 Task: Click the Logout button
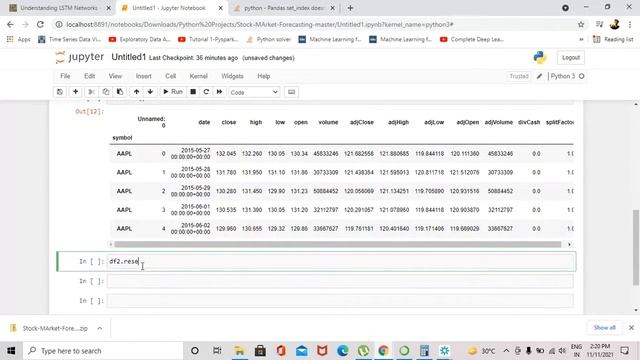(571, 58)
